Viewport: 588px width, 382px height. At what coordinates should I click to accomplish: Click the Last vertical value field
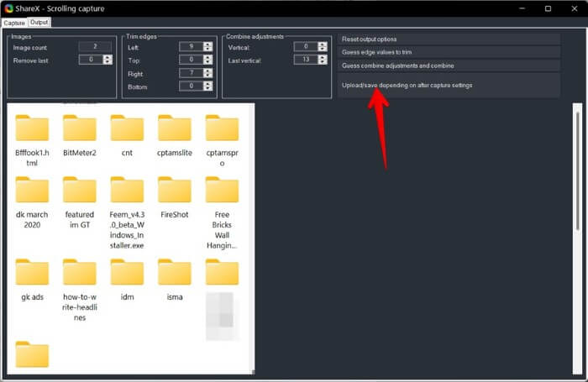pos(306,60)
